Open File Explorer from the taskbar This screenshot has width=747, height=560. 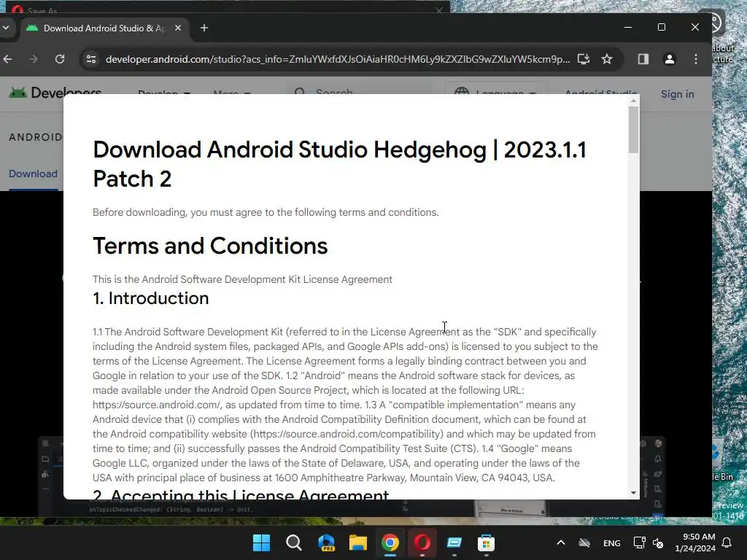coord(357,542)
